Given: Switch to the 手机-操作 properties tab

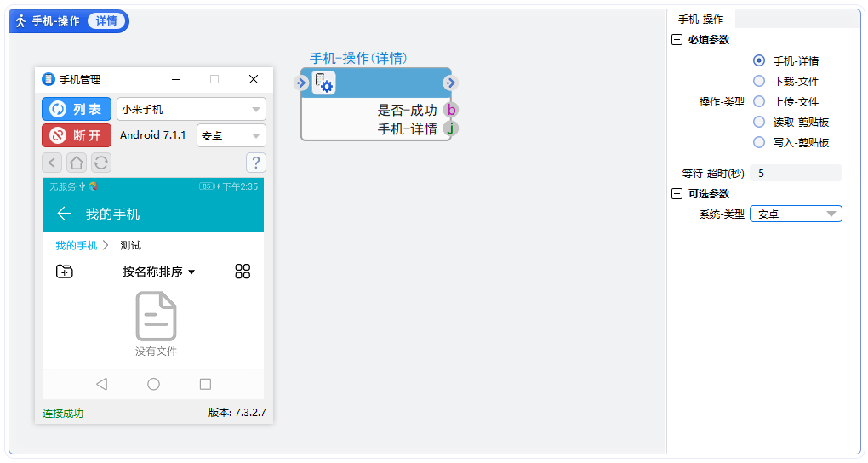Looking at the screenshot, I should 700,20.
